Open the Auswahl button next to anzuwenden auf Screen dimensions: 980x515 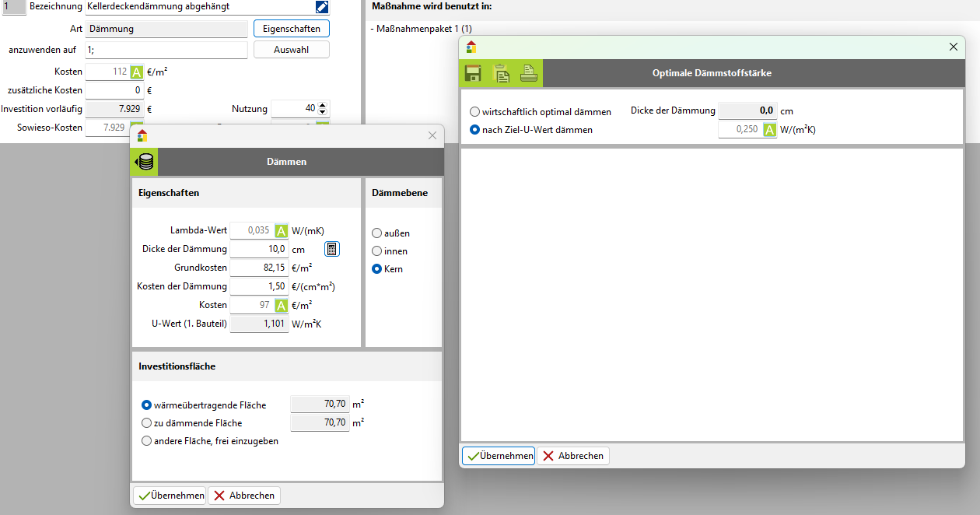[292, 50]
